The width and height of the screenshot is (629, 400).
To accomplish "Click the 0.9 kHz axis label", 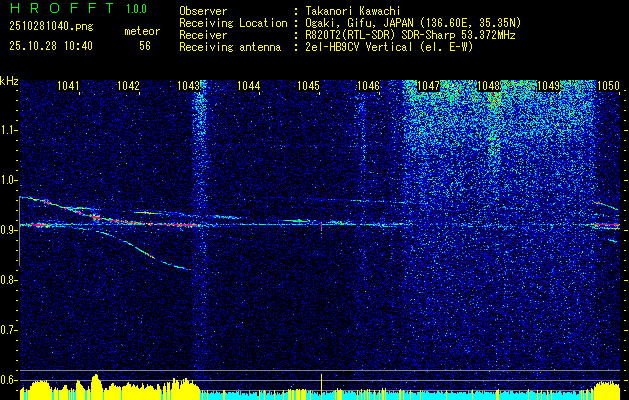I will click(x=8, y=230).
